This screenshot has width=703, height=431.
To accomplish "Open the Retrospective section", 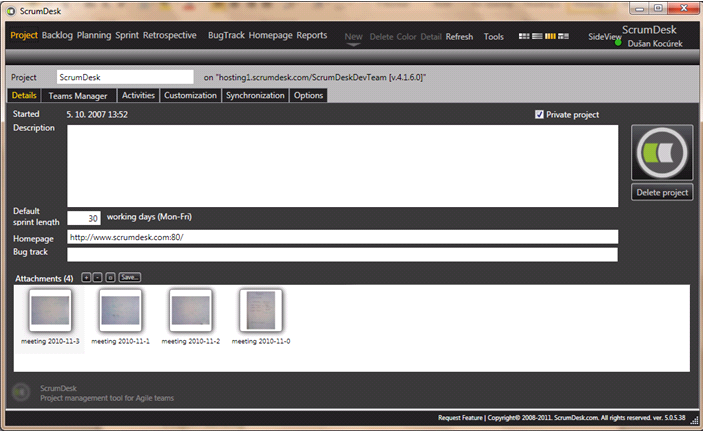I will (x=169, y=35).
